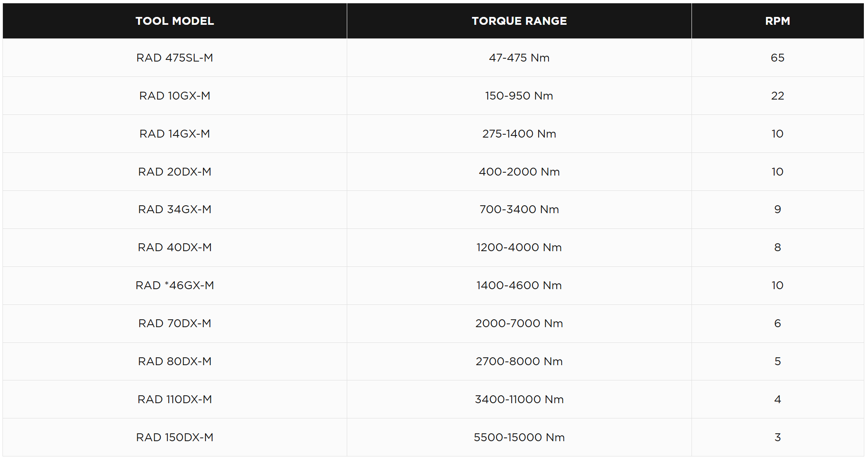Image resolution: width=868 pixels, height=461 pixels.
Task: Select the RAD 475SL-M model cell
Action: pyautogui.click(x=175, y=58)
